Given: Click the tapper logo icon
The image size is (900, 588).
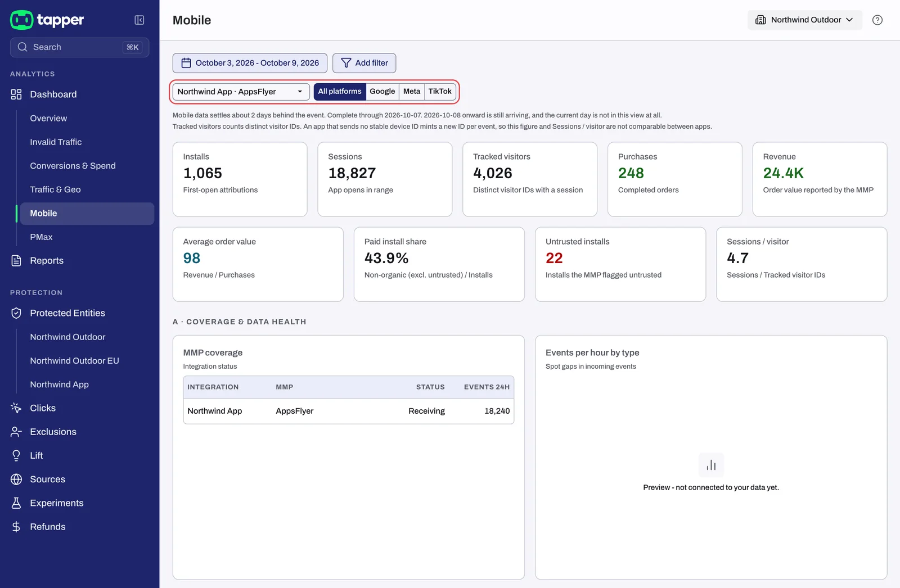Looking at the screenshot, I should (x=22, y=20).
